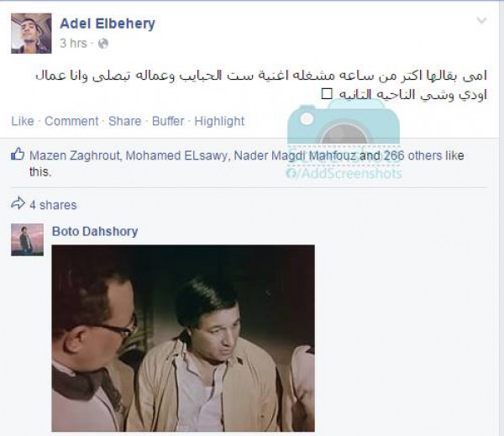Screen dimensions: 504x436
Task: Open Nader Magdi Mahfouz's profile
Action: pos(295,155)
